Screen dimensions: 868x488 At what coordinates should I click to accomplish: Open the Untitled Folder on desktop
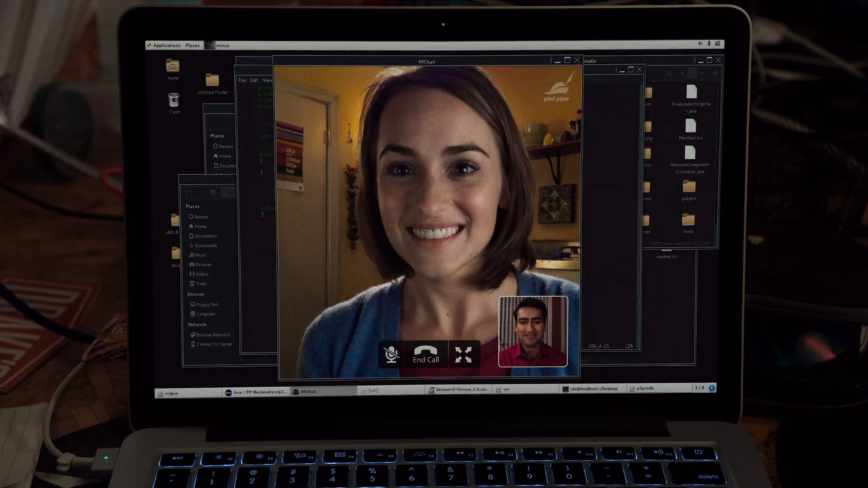(213, 84)
